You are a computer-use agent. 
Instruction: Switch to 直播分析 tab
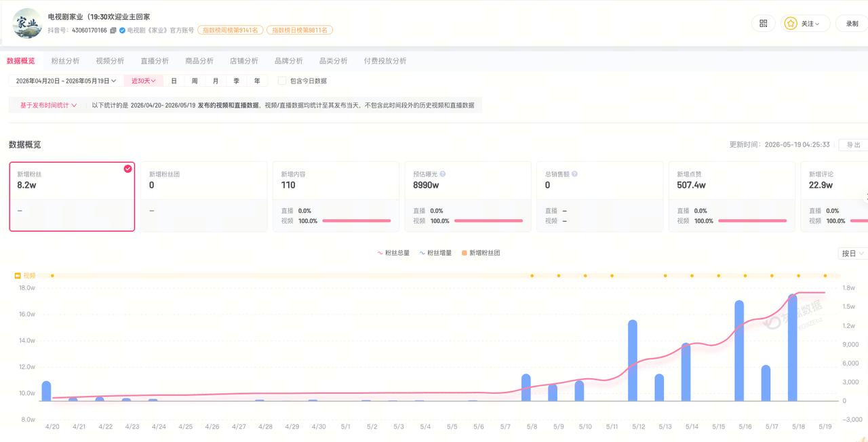[x=155, y=61]
